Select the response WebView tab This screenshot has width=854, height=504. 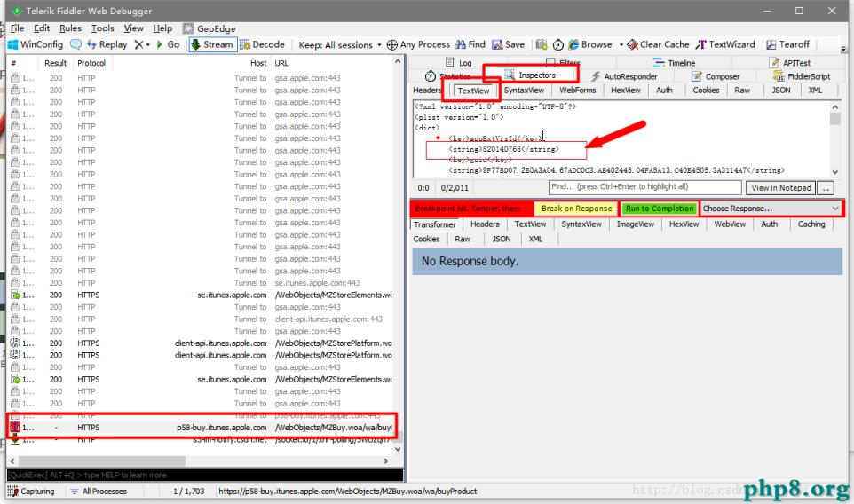point(730,224)
